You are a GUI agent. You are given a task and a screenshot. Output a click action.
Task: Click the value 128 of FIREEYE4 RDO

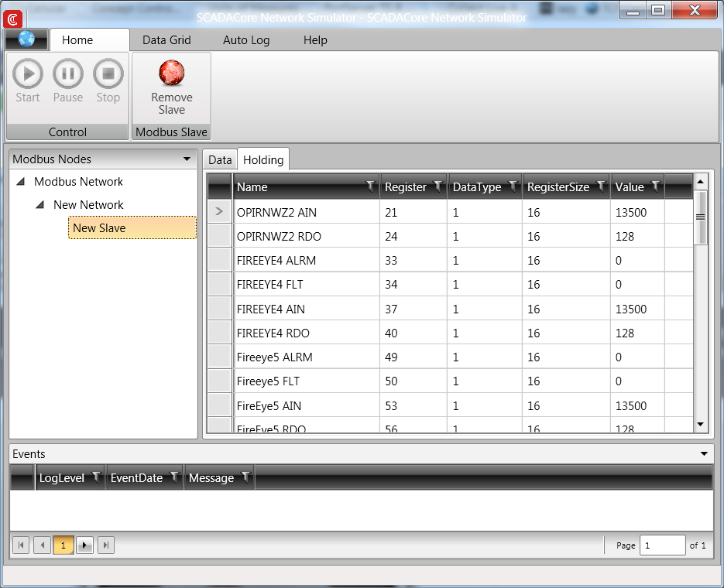coord(625,333)
